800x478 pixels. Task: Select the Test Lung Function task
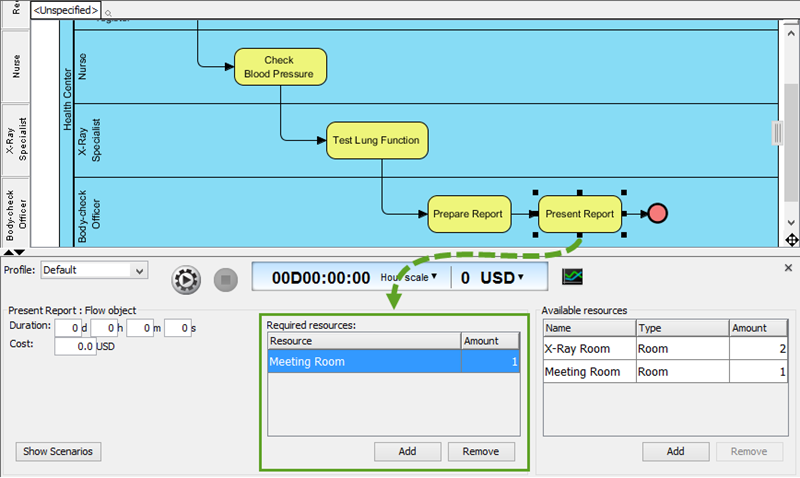coord(377,140)
